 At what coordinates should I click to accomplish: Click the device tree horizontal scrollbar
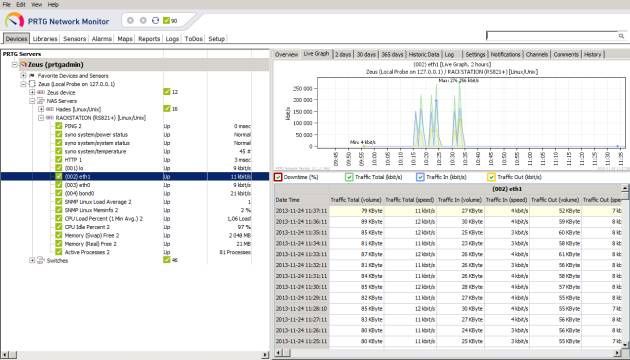pos(135,355)
